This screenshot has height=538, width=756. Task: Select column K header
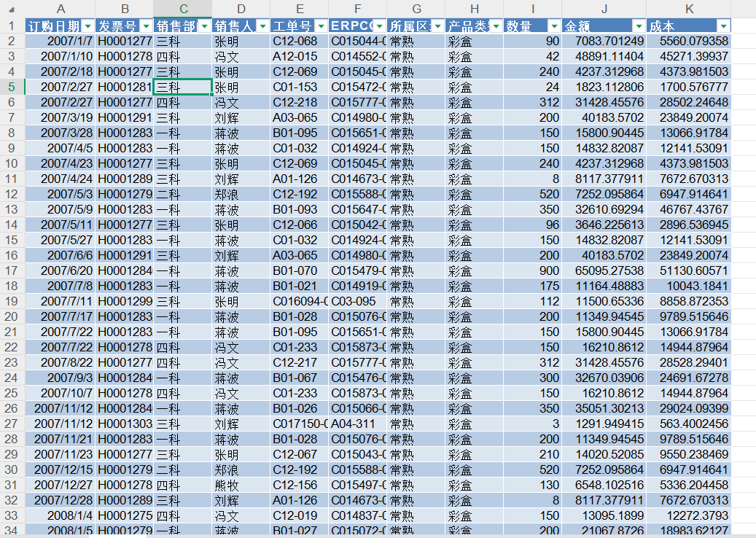click(x=689, y=9)
